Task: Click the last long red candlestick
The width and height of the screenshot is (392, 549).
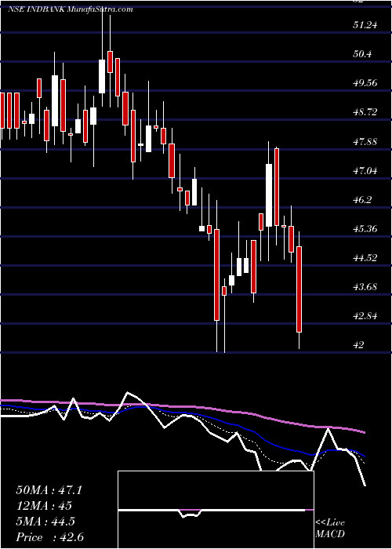Action: [x=299, y=289]
